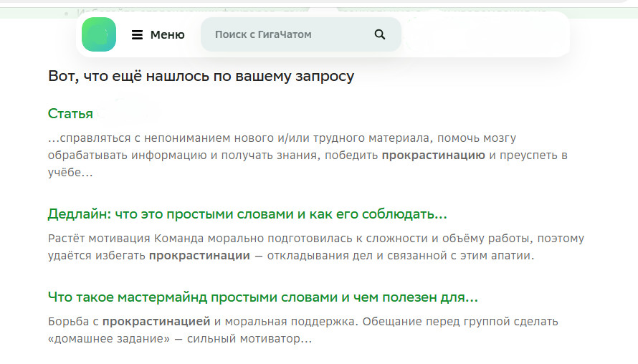Open the Дедлайн article link
This screenshot has width=638, height=364.
(247, 214)
